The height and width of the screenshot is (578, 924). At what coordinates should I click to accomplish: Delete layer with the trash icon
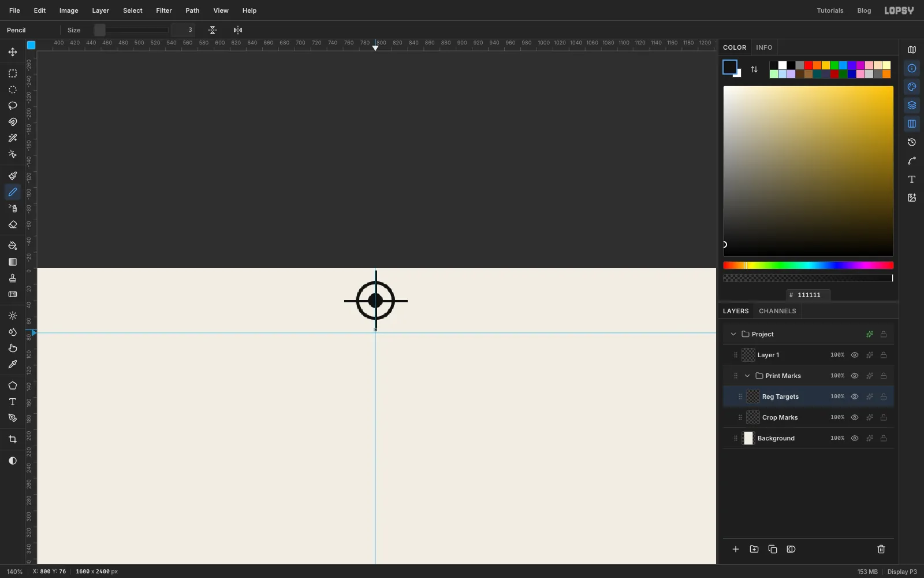click(x=881, y=549)
